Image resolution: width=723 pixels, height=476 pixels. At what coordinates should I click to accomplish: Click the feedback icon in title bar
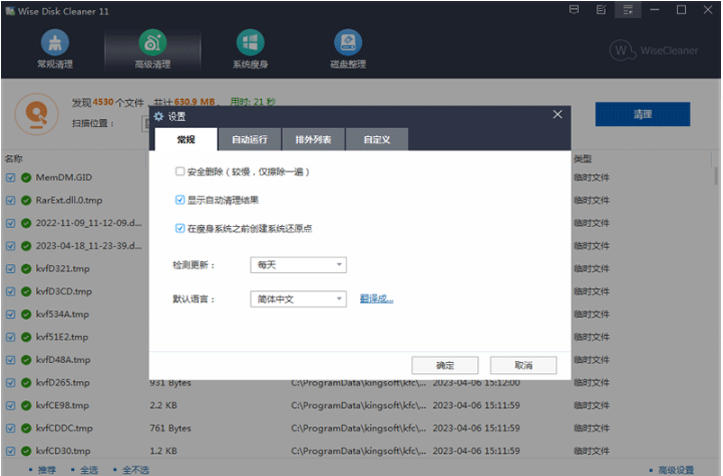tap(574, 9)
